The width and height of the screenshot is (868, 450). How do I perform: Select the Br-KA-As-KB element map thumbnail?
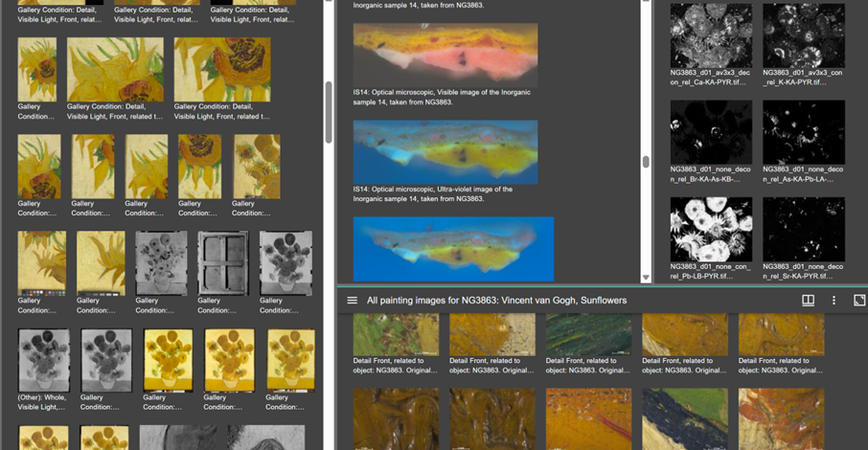tap(711, 132)
